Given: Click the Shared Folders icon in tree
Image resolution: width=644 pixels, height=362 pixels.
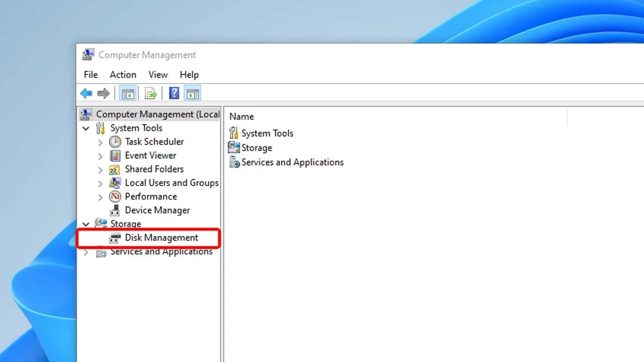Looking at the screenshot, I should pos(115,169).
